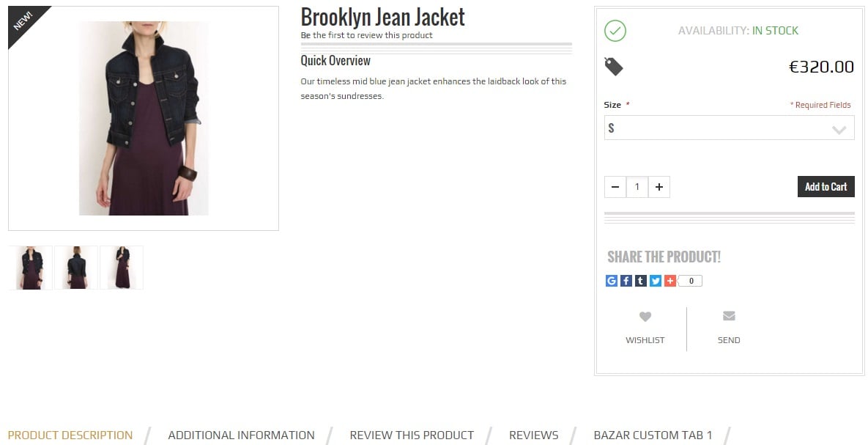The height and width of the screenshot is (445, 868).
Task: Decrease quantity with minus button
Action: pyautogui.click(x=615, y=187)
